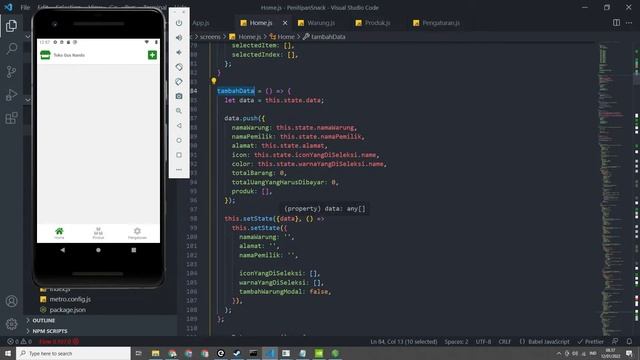This screenshot has width=640, height=360.
Task: Click the emulator volume up button
Action: (x=179, y=38)
